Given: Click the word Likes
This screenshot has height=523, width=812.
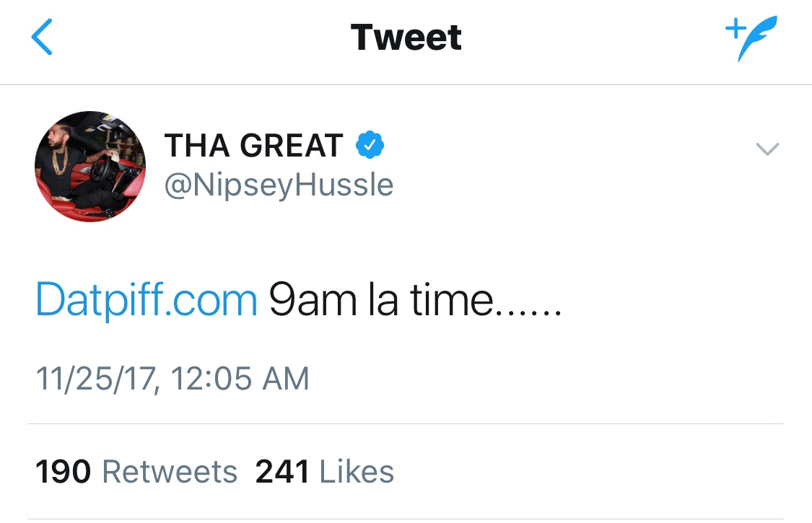Looking at the screenshot, I should (x=357, y=472).
